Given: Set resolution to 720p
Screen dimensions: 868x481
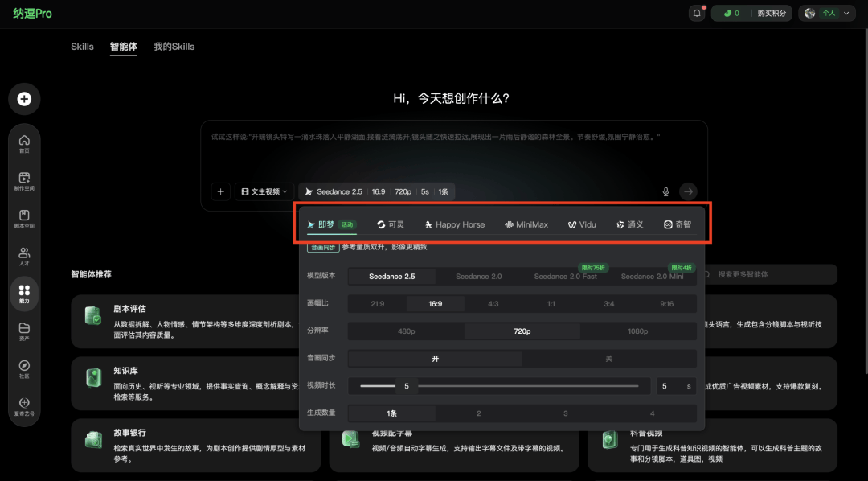Looking at the screenshot, I should [522, 331].
